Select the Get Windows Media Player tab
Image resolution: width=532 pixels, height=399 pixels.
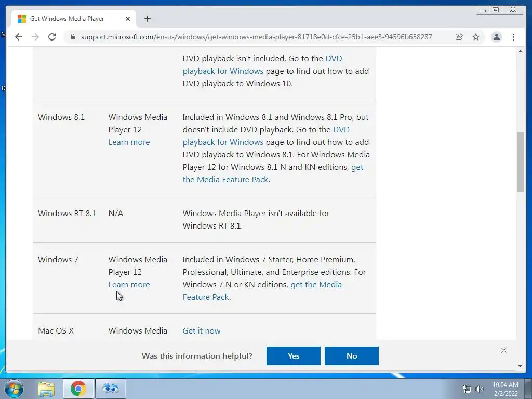pos(74,19)
